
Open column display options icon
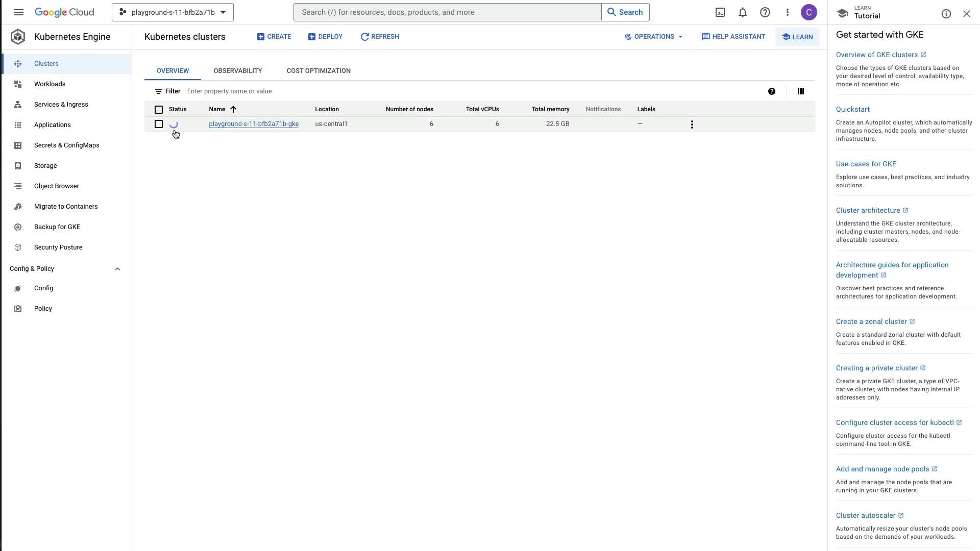800,91
